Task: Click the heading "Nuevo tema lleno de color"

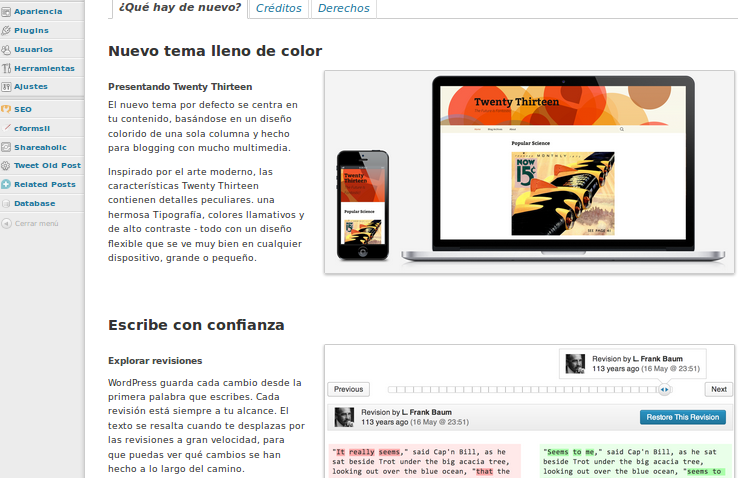Action: click(x=215, y=51)
